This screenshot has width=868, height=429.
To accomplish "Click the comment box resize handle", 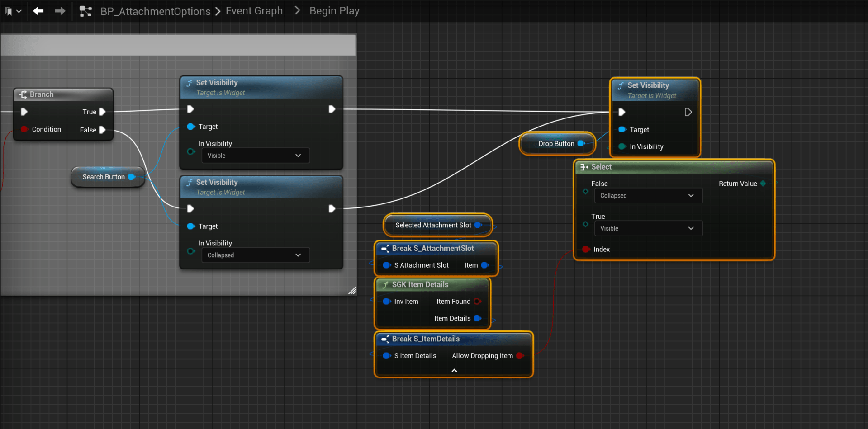I will (352, 291).
